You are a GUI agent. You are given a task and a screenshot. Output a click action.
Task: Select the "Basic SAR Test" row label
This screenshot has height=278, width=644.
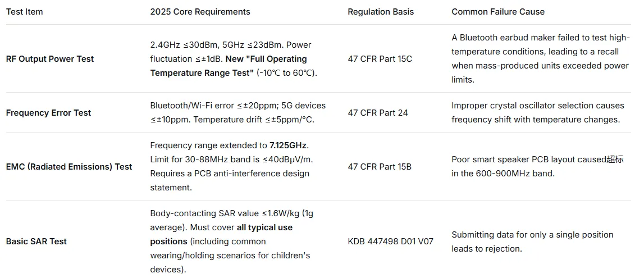36,241
